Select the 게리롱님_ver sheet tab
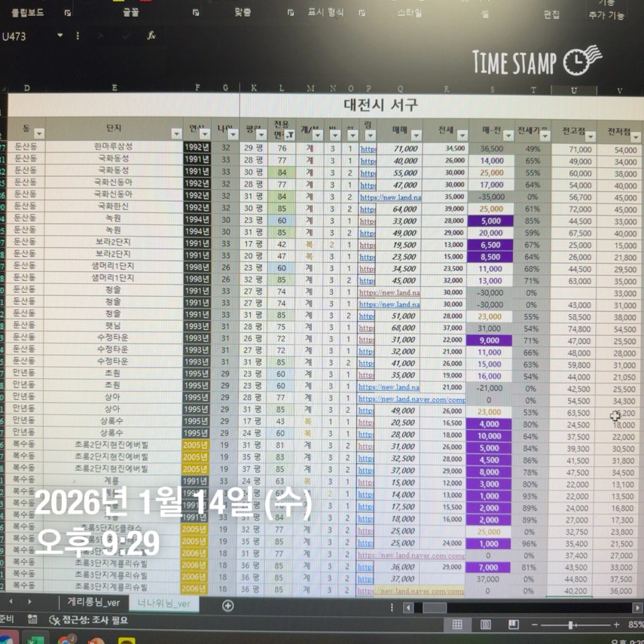Image resolution: width=644 pixels, height=644 pixels. [x=93, y=603]
